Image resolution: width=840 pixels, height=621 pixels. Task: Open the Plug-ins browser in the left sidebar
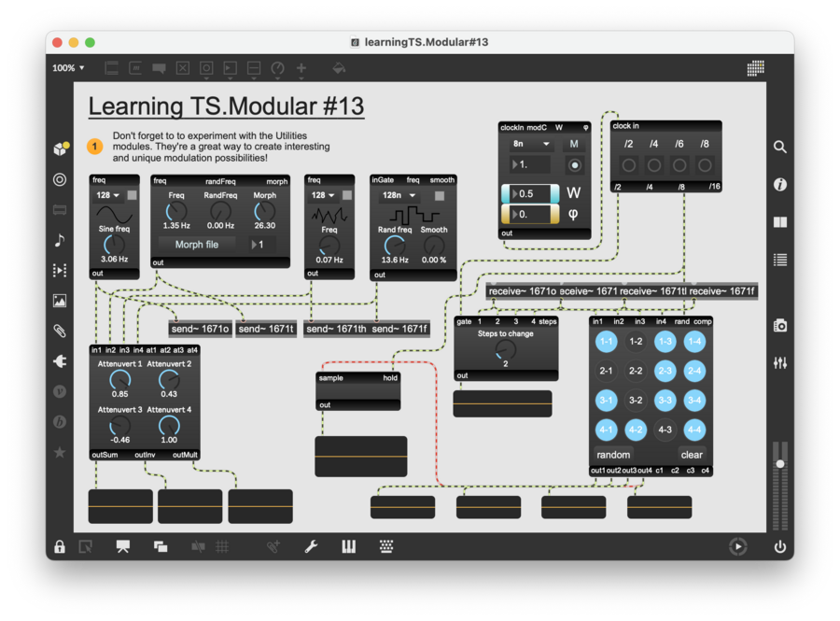coord(60,361)
